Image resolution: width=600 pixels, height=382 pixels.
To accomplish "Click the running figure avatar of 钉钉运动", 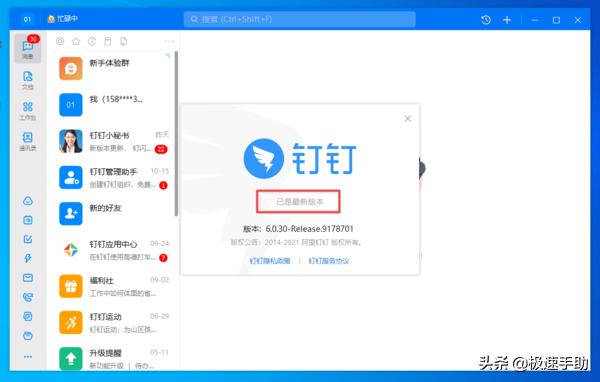I will tap(71, 322).
